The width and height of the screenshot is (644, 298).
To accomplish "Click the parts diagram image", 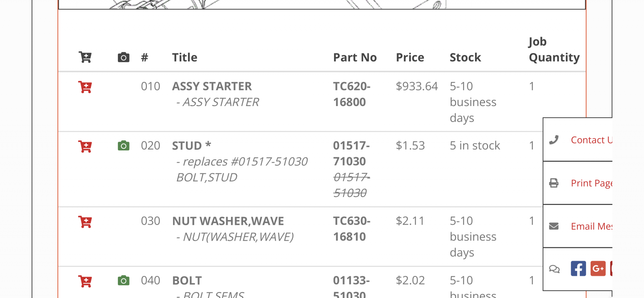I will (322, 4).
